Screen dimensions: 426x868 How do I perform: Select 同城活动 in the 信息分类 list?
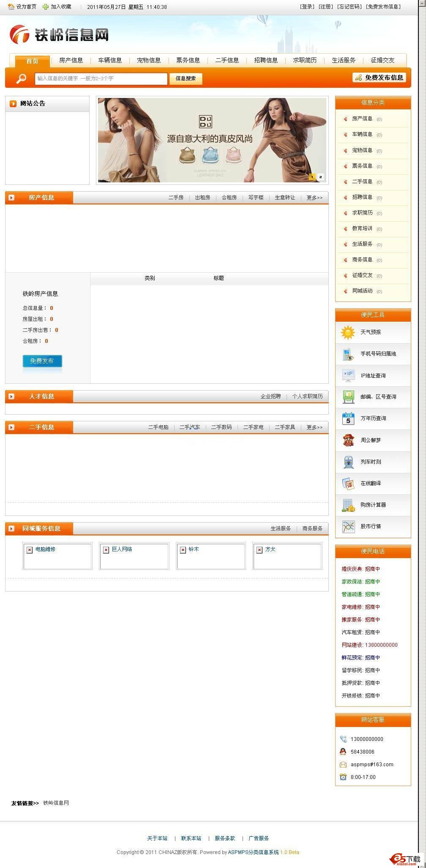coord(362,291)
